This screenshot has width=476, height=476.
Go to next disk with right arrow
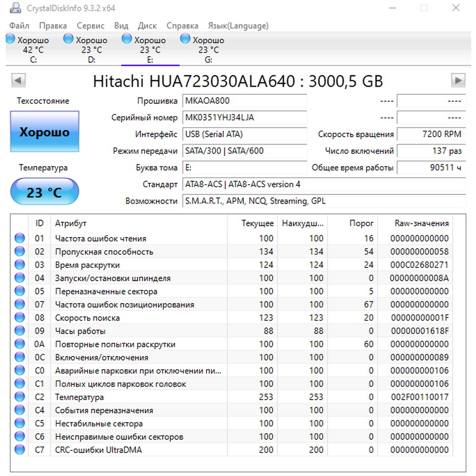coord(458,80)
